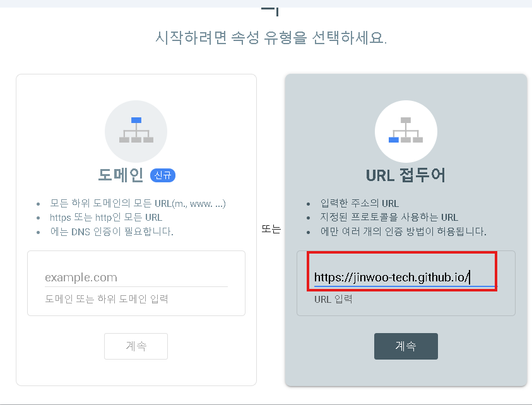Viewport: 532px width, 405px height.
Task: Click the partial logo above the heading
Action: (x=270, y=12)
